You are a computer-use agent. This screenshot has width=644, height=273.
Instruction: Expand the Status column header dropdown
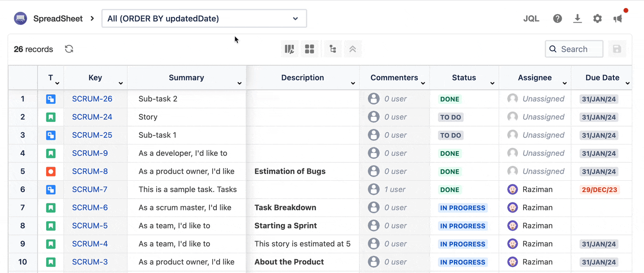(x=492, y=83)
